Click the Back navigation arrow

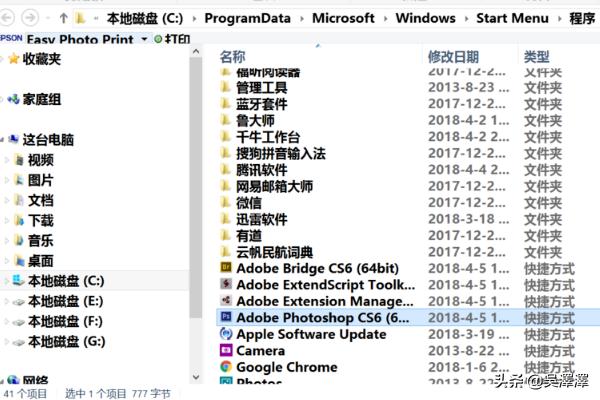pyautogui.click(x=9, y=18)
